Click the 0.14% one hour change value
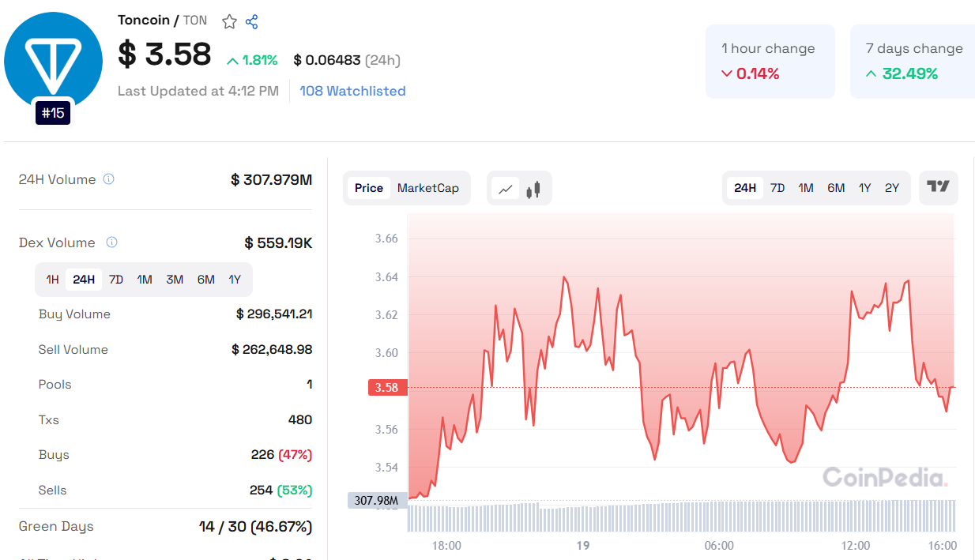975x560 pixels. coord(750,73)
